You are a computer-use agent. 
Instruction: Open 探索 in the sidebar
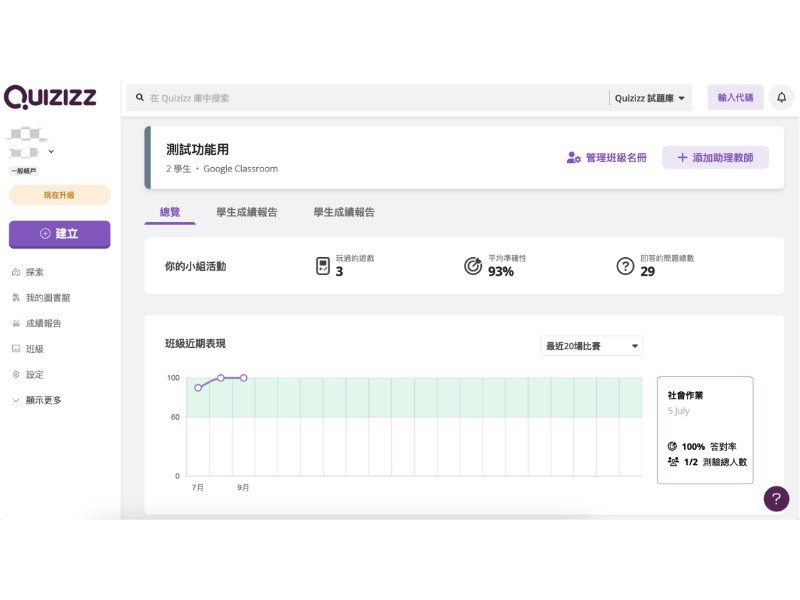coord(34,272)
